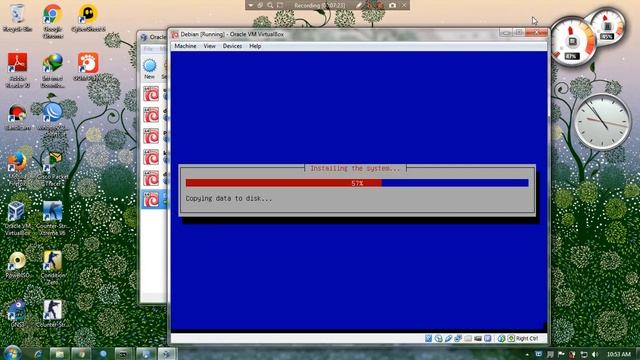Click the 10:53 AM taskbar clock

pos(619,354)
